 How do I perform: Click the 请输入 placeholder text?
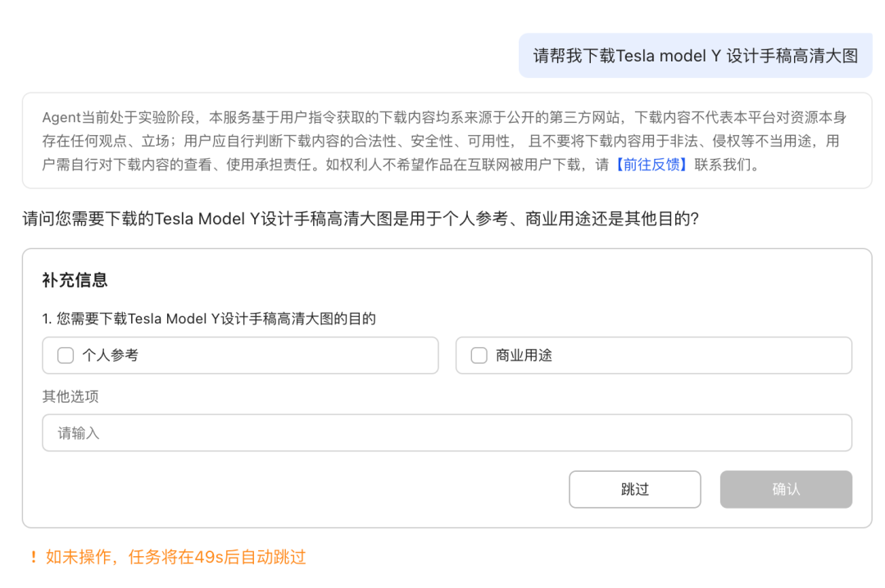[78, 432]
